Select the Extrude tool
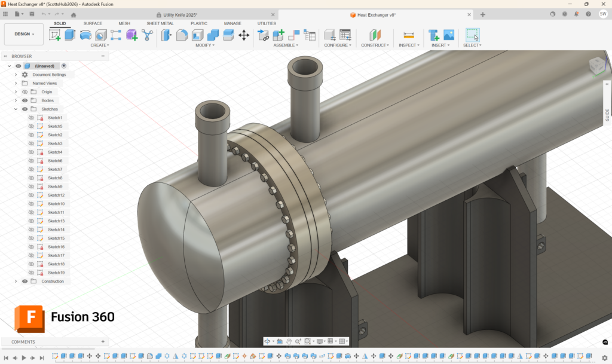 pos(70,35)
